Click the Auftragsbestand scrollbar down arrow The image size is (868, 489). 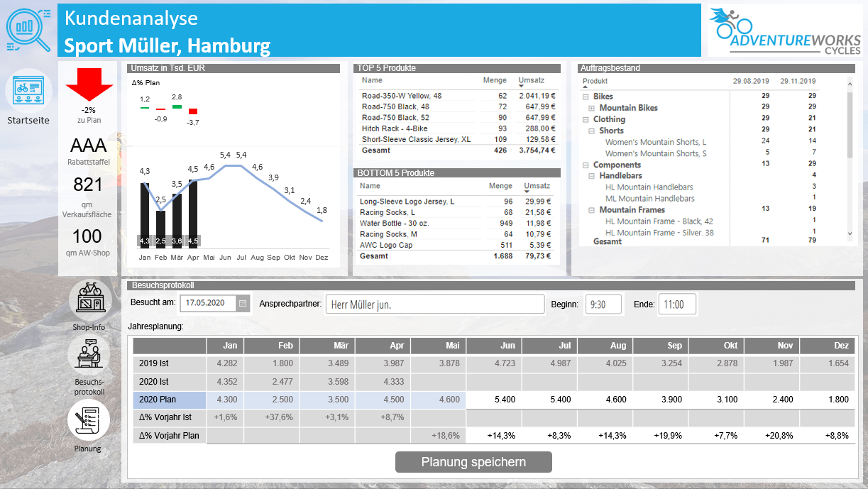pyautogui.click(x=850, y=233)
